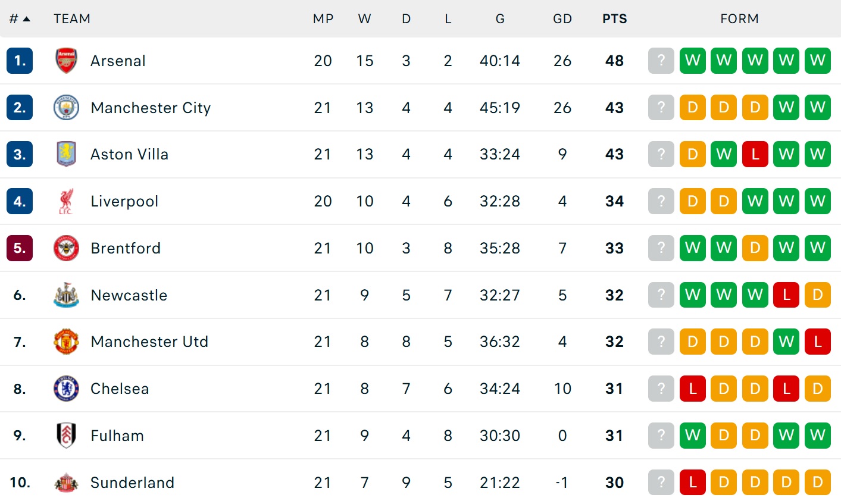Sort standings by PTS column
The height and width of the screenshot is (504, 841).
[614, 19]
